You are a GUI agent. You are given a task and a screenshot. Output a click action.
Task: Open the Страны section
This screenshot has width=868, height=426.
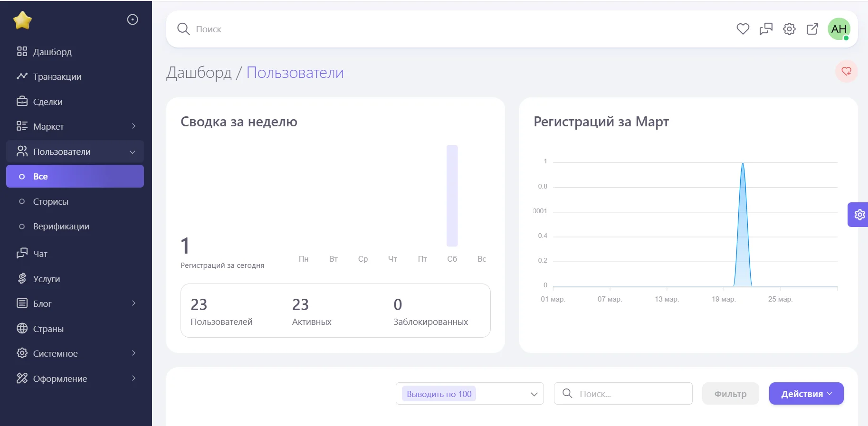75,329
